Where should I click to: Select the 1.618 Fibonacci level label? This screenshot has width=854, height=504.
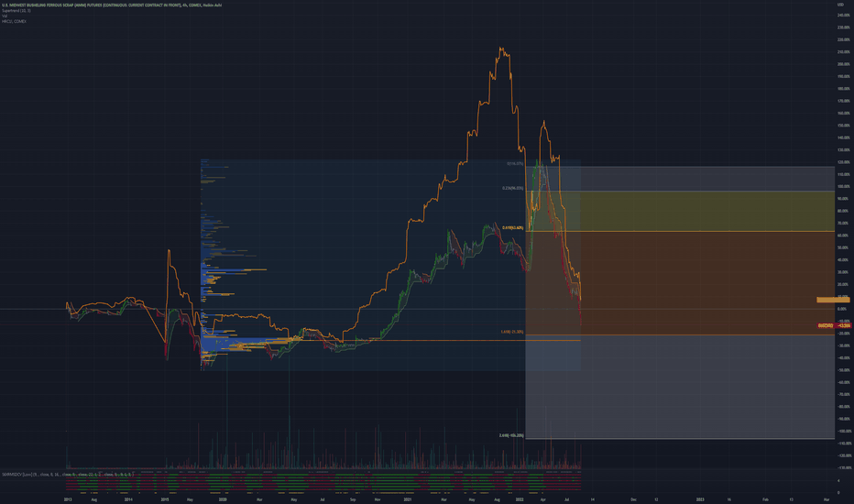tap(512, 332)
